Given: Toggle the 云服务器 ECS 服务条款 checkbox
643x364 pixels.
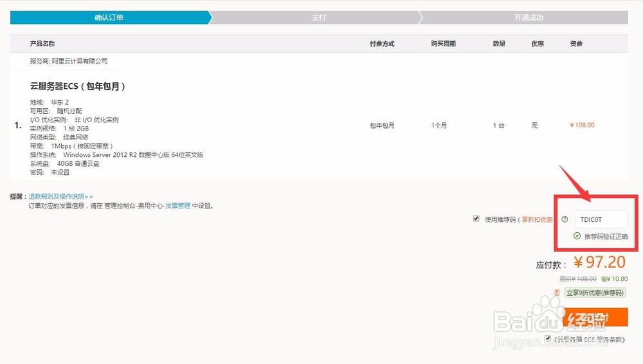Looking at the screenshot, I should pyautogui.click(x=548, y=338).
